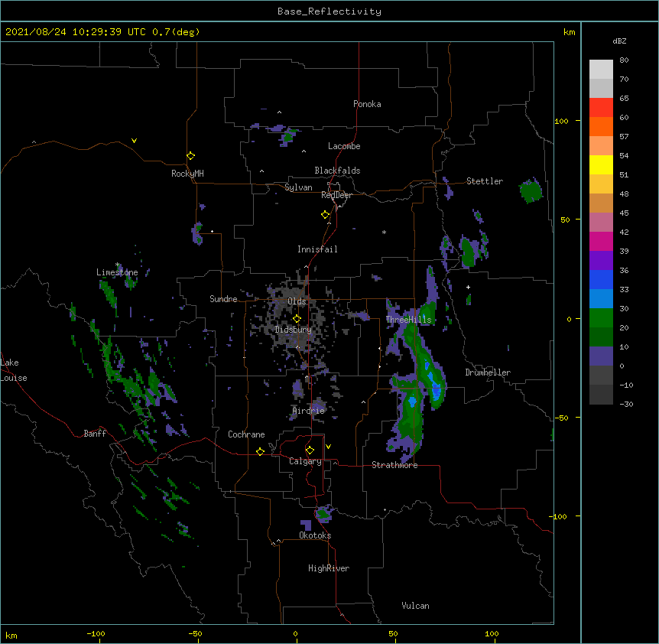Click the ThreeHills city label
Image resolution: width=659 pixels, height=644 pixels.
click(409, 320)
